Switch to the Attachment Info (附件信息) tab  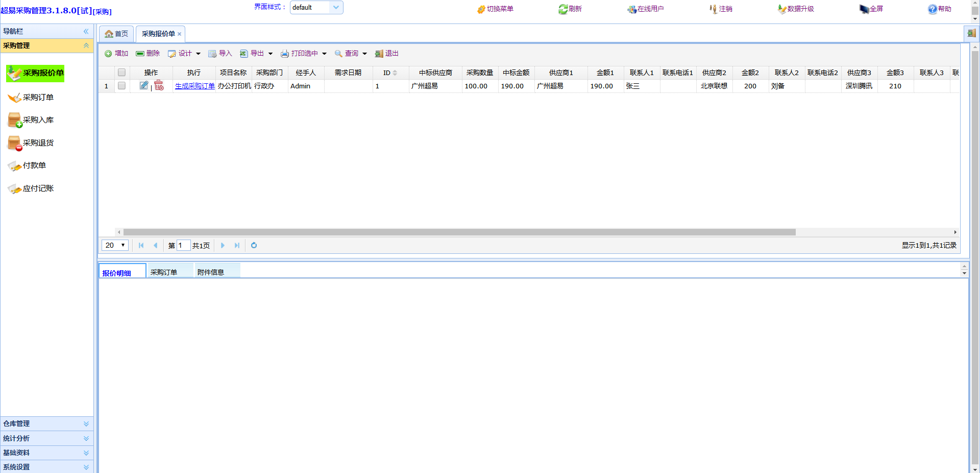211,273
